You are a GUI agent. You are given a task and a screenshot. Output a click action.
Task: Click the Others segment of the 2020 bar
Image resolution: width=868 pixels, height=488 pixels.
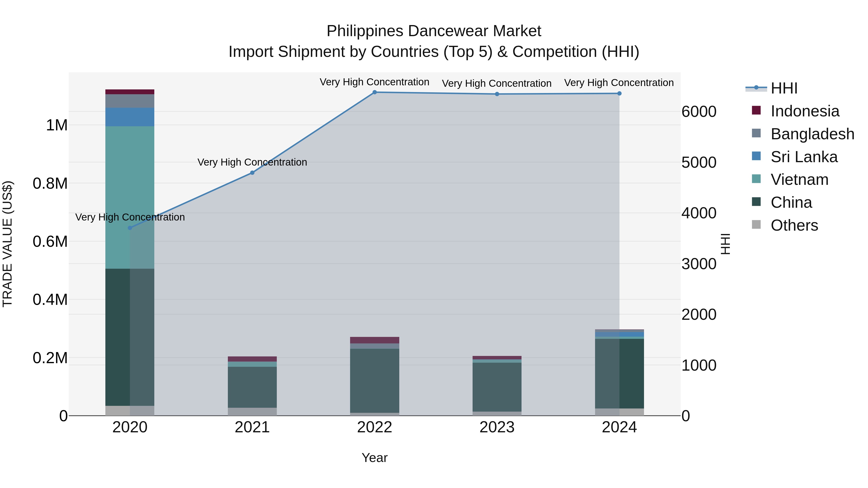point(130,411)
